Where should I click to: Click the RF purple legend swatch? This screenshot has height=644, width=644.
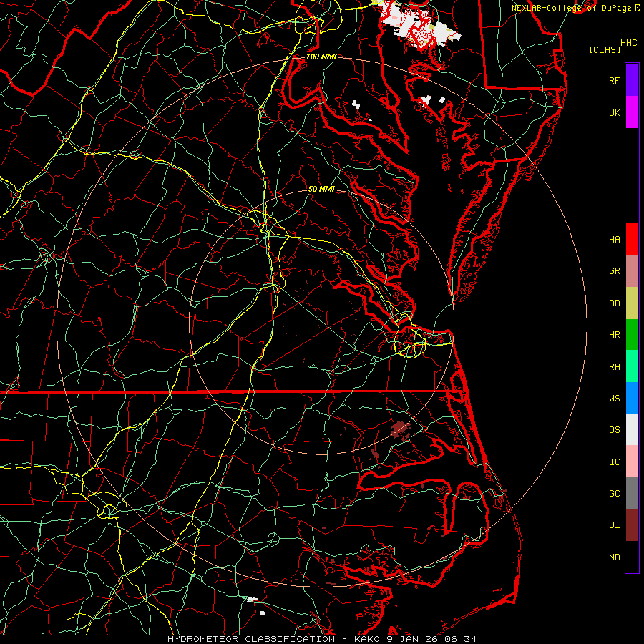(x=632, y=80)
